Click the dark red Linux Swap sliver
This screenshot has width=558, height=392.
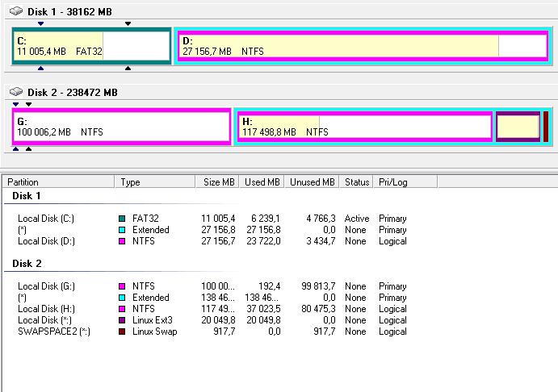click(x=547, y=127)
